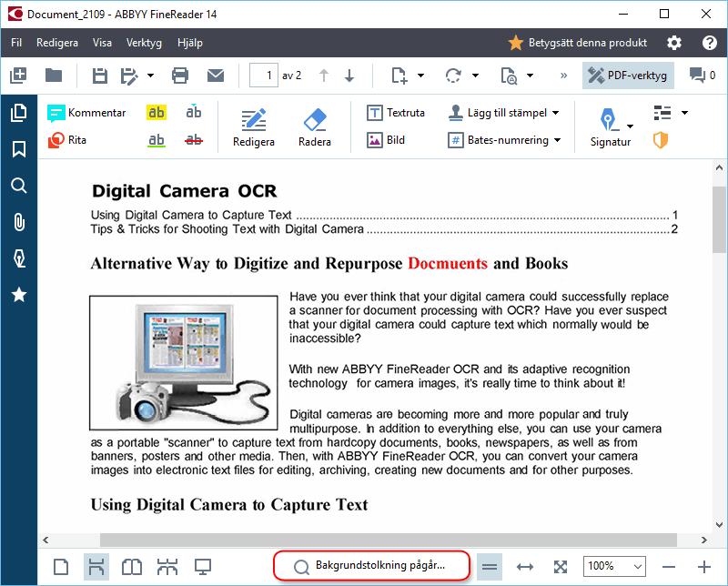Open the Search panel in sidebar
Viewport: 728px width, 586px height.
pos(19,186)
